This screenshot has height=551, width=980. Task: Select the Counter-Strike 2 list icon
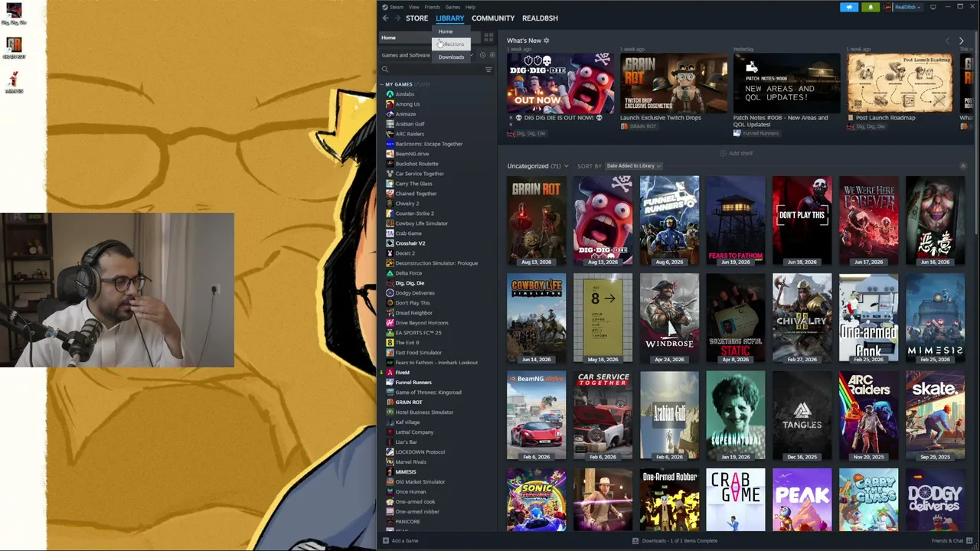[x=390, y=214]
